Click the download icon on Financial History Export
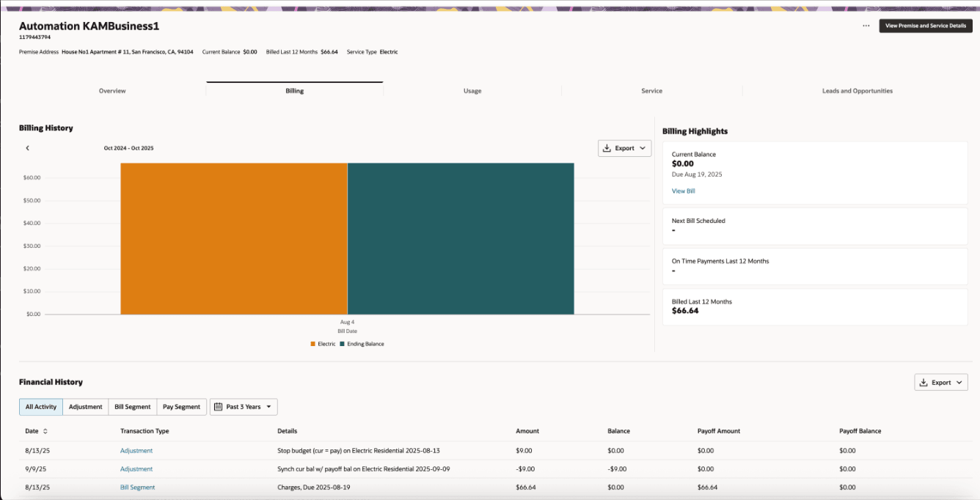The width and height of the screenshot is (980, 500). (x=924, y=382)
